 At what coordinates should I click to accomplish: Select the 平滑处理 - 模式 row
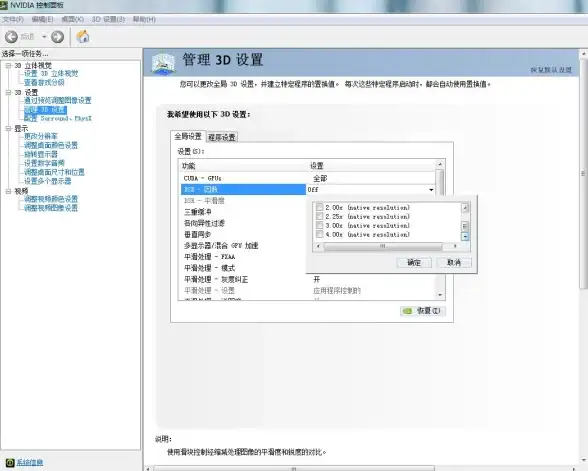(x=243, y=268)
